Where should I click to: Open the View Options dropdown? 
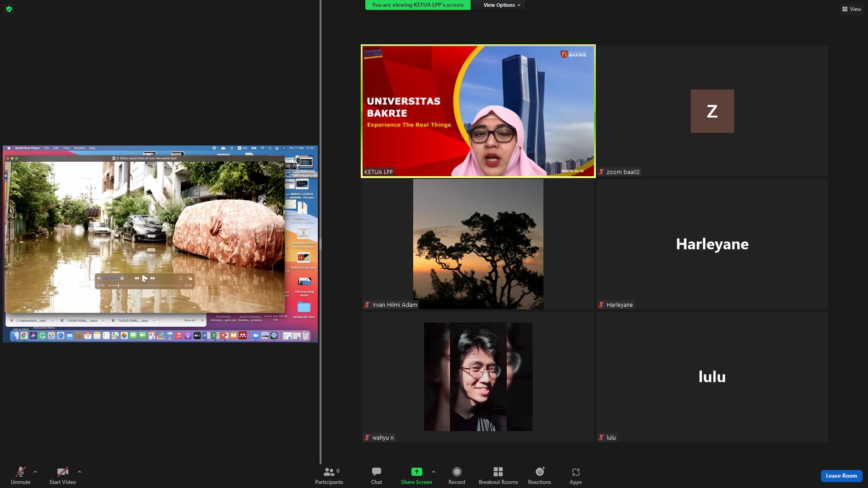pyautogui.click(x=502, y=5)
